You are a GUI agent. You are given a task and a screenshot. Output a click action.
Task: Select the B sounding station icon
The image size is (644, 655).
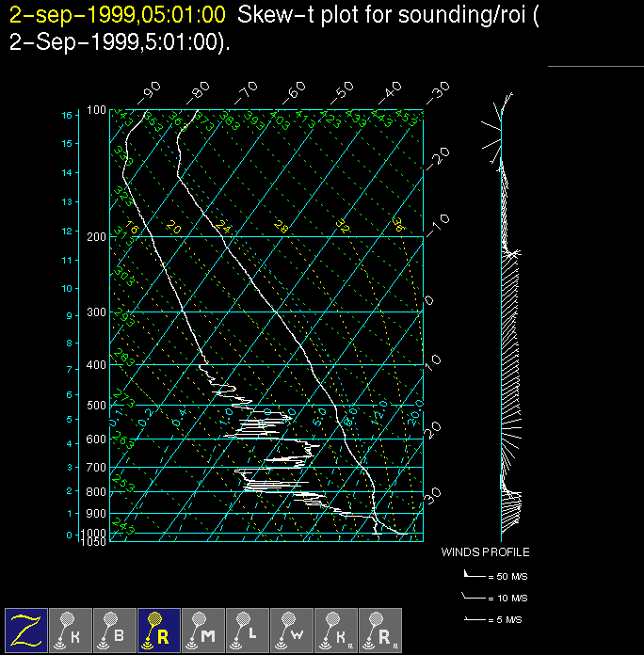click(x=115, y=630)
